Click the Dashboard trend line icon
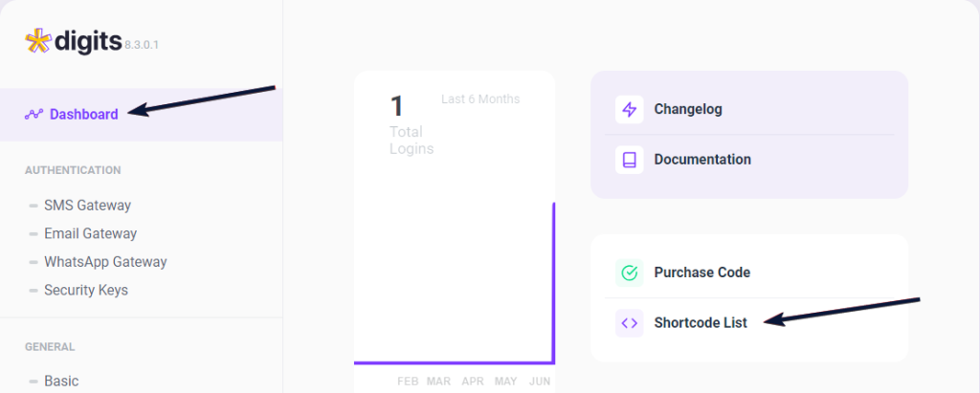This screenshot has height=393, width=980. click(34, 115)
